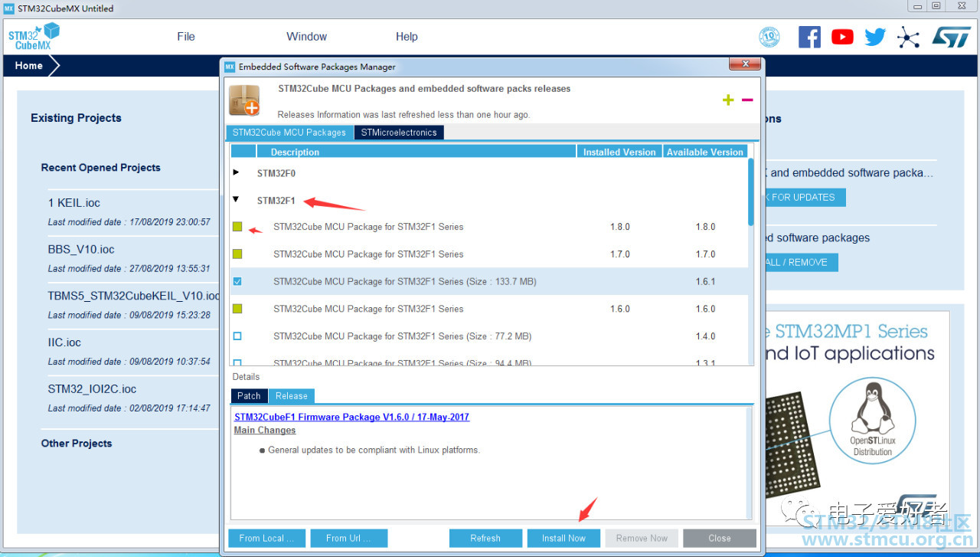The height and width of the screenshot is (557, 980).
Task: Click the Recent Opened Projects heading
Action: click(x=101, y=168)
